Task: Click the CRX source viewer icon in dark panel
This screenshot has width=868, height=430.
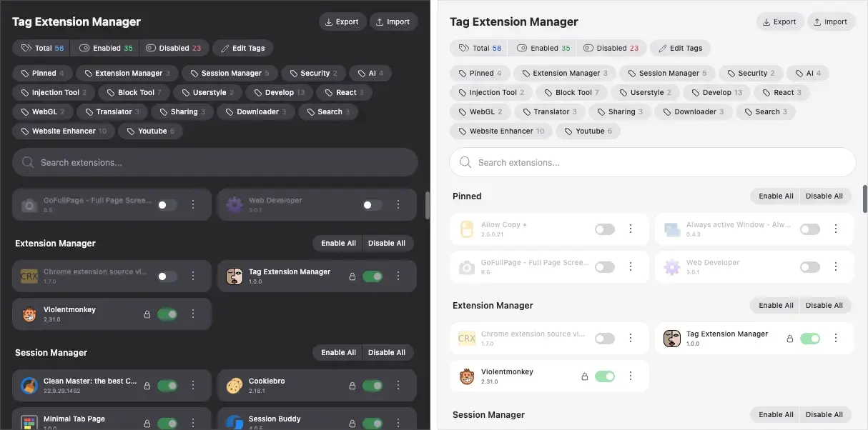Action: click(x=29, y=276)
